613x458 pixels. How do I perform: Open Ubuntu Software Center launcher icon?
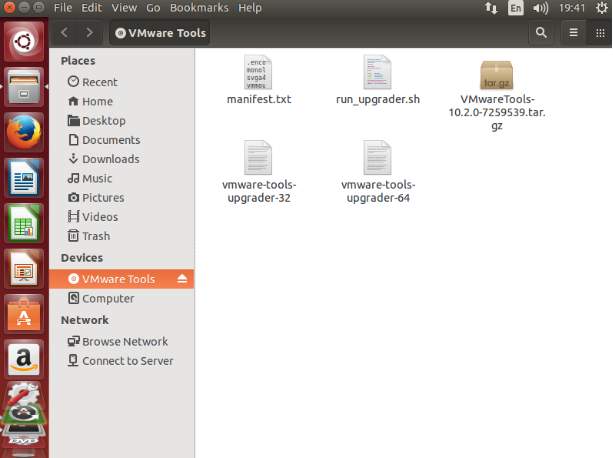[x=24, y=315]
